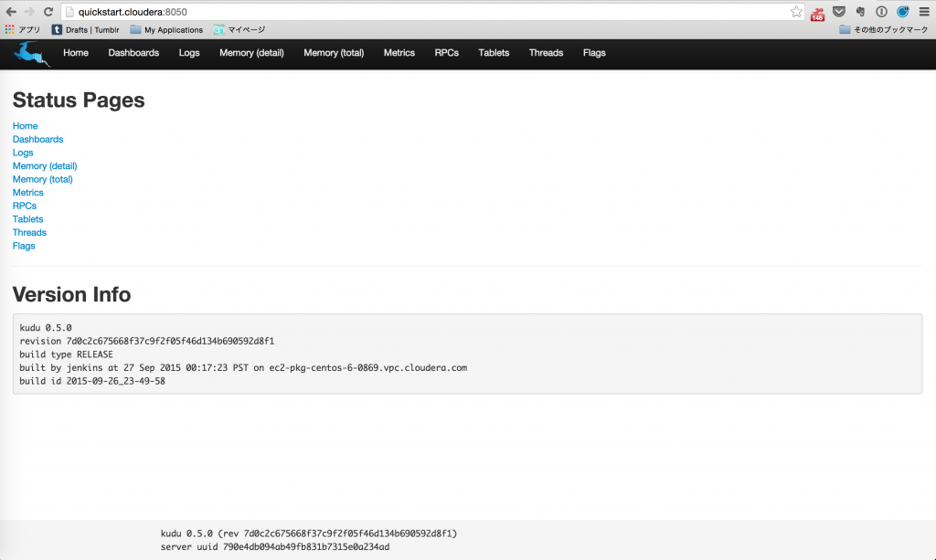Open the Memory (detail) link in Status Pages list
The image size is (936, 560).
(45, 165)
